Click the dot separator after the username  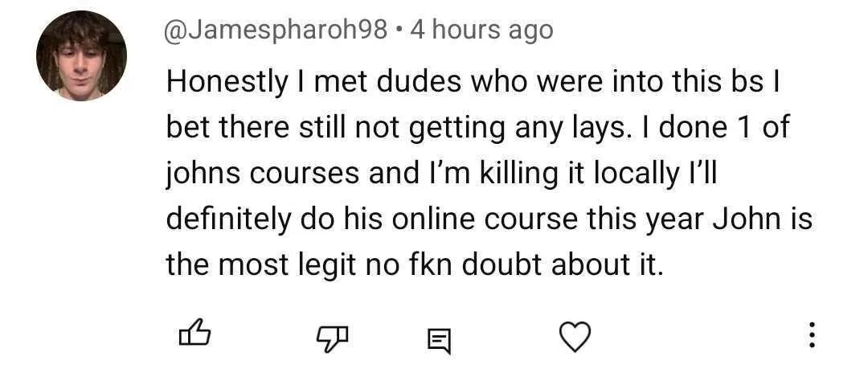click(x=399, y=31)
